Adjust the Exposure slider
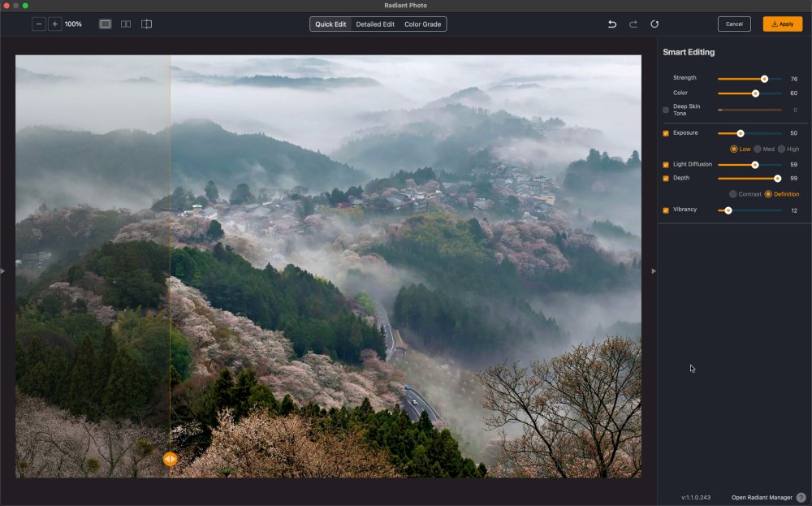 pos(741,134)
